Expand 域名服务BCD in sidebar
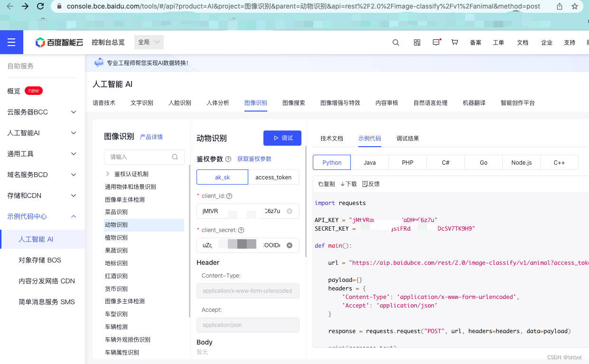Image resolution: width=589 pixels, height=364 pixels. coord(42,175)
